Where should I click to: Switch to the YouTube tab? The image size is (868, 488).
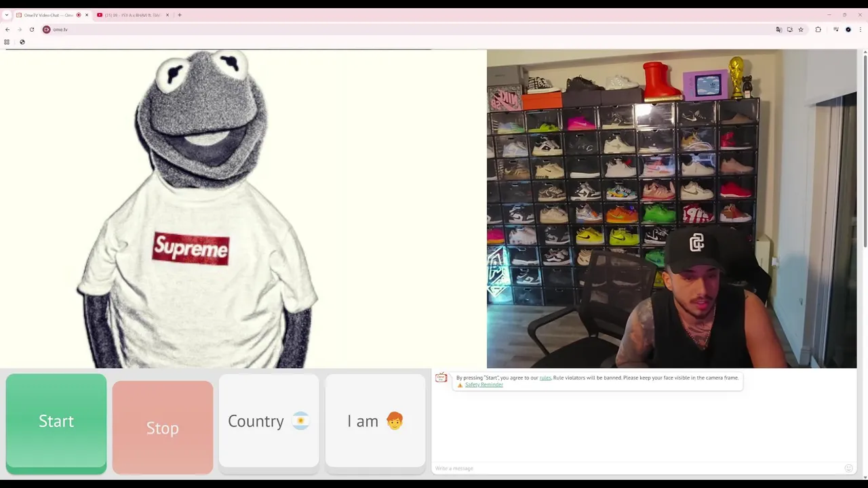132,15
